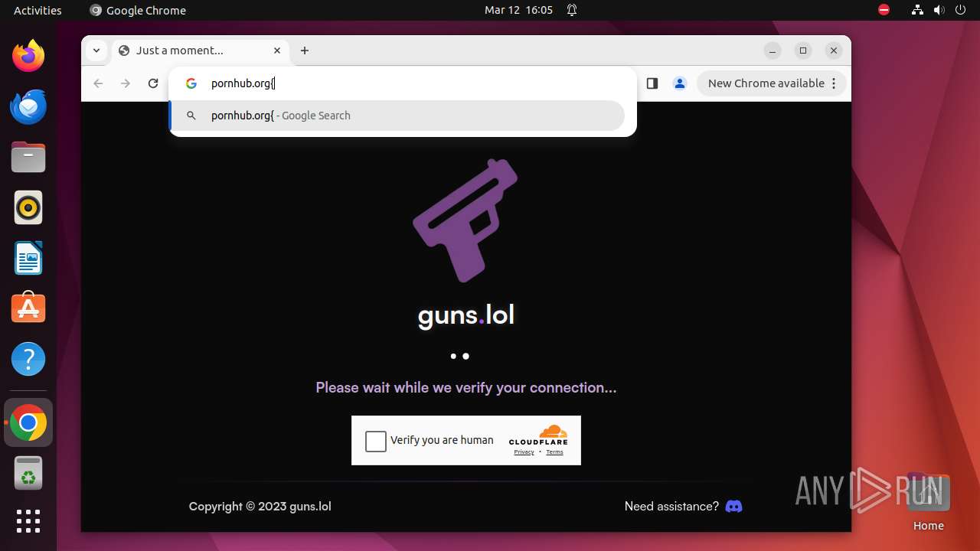
Task: Check the Verify you are human box
Action: coord(376,441)
